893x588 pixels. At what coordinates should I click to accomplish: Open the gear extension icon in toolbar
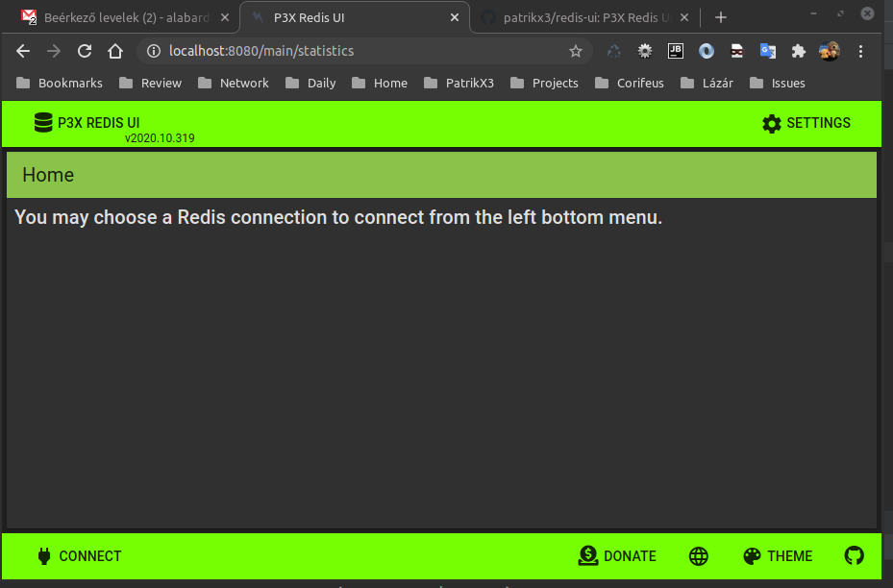(645, 51)
